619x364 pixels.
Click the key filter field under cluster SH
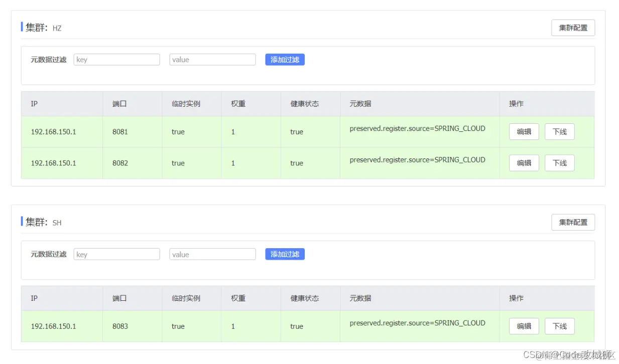tap(116, 254)
